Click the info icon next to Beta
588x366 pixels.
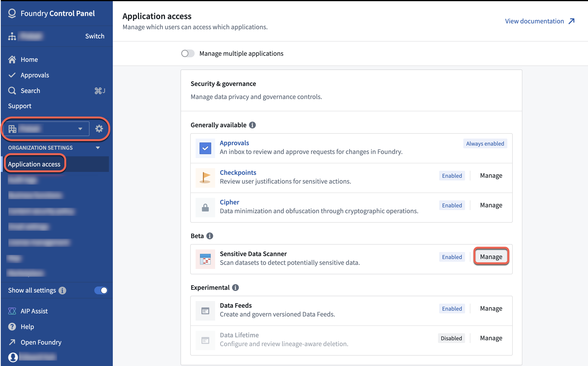pyautogui.click(x=210, y=236)
